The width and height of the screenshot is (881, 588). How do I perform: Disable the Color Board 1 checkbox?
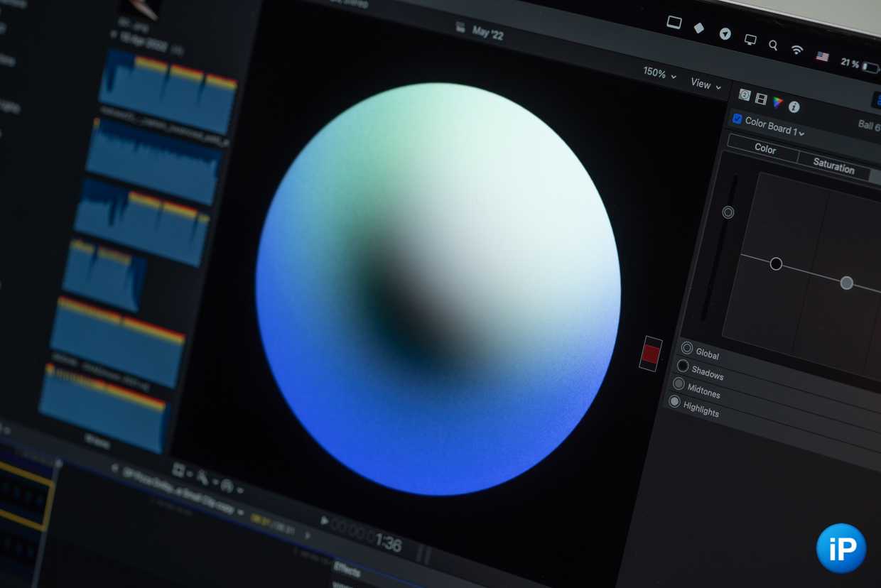(737, 119)
